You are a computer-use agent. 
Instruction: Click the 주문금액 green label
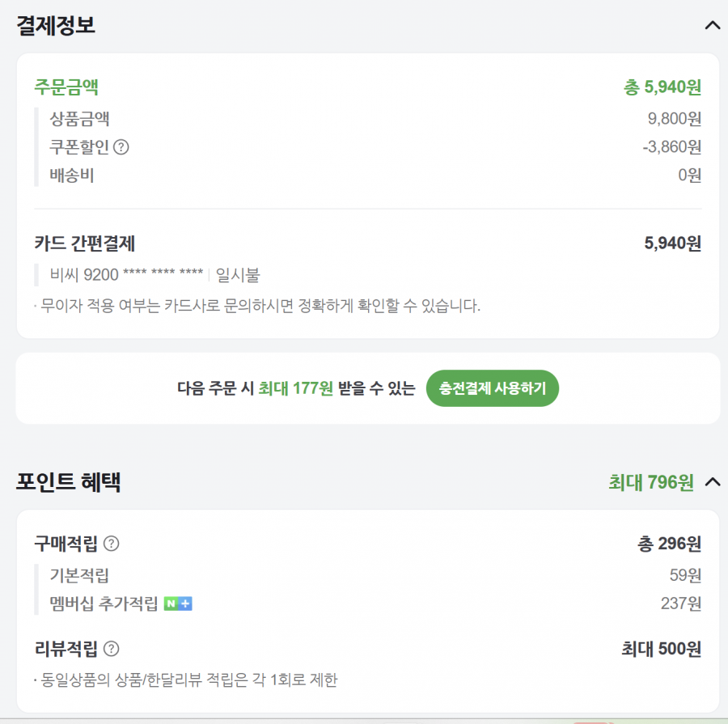click(x=66, y=87)
